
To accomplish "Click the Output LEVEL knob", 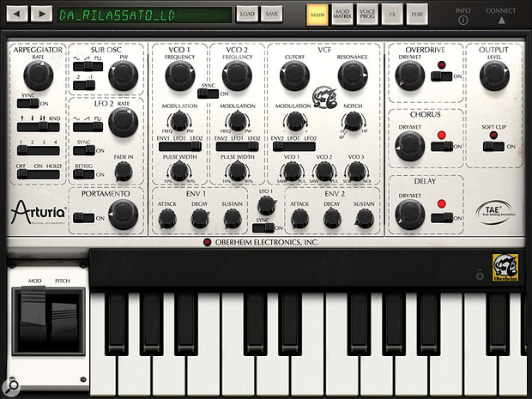I will coord(494,76).
